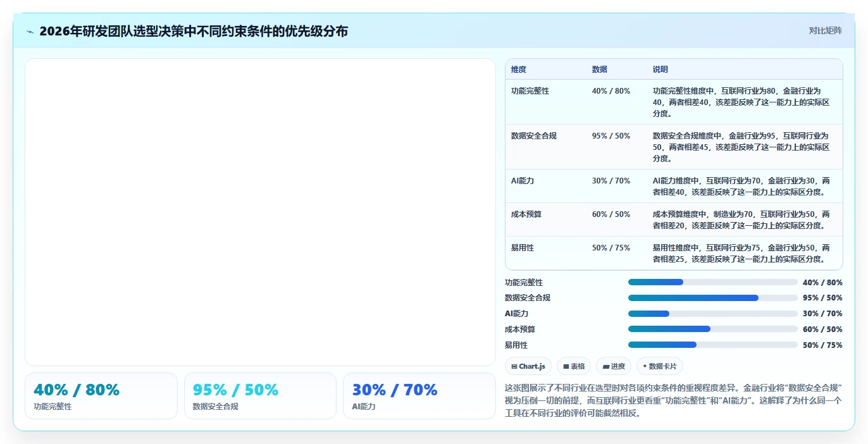Image resolution: width=868 pixels, height=444 pixels.
Task: Click the description starting 功能完整性维度中
Action: point(741,102)
